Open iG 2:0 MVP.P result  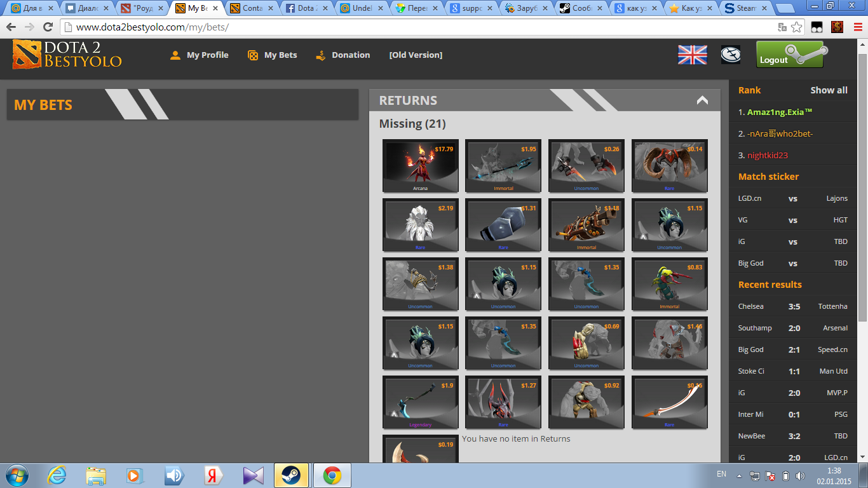(x=793, y=393)
